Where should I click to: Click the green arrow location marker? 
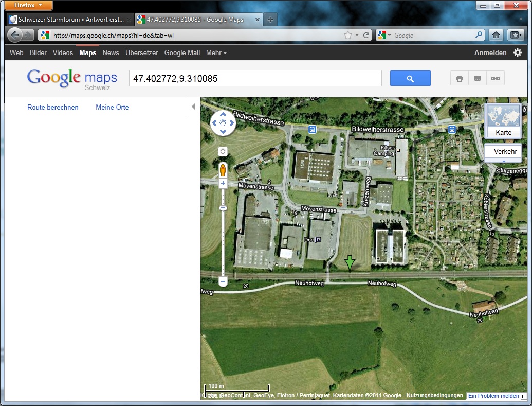pos(350,263)
